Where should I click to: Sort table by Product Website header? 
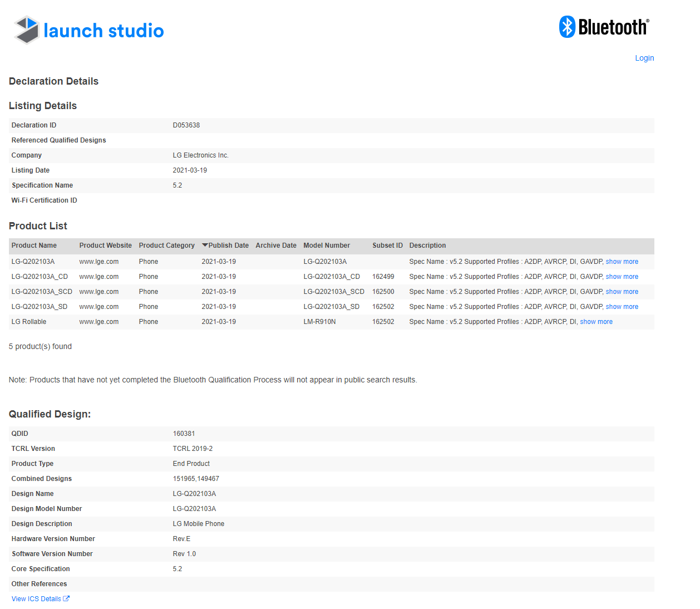click(x=106, y=245)
